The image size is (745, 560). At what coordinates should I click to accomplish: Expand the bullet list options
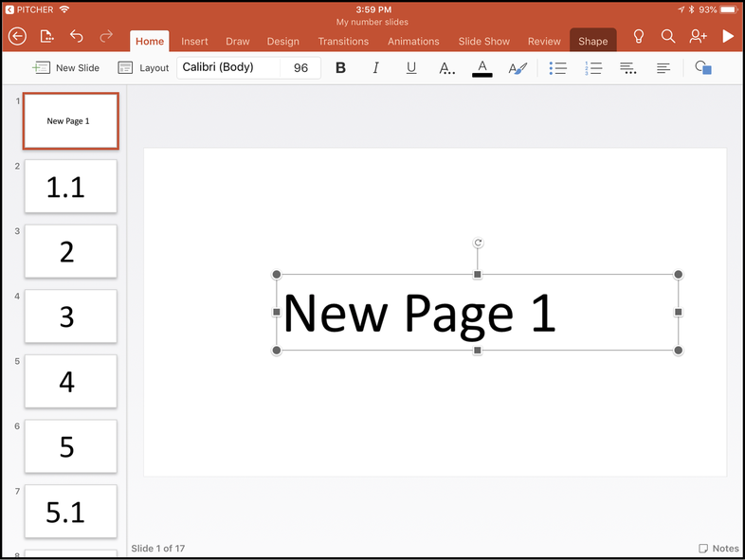558,68
